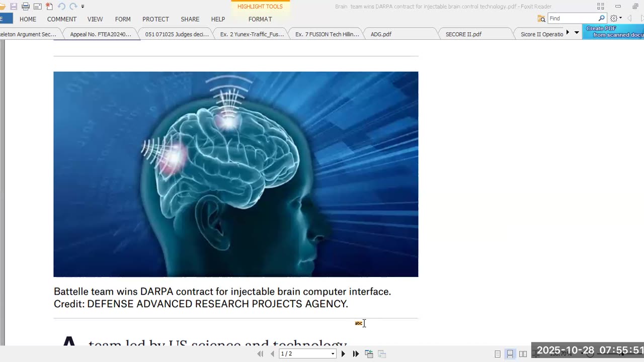Image resolution: width=644 pixels, height=362 pixels.
Task: Switch to 051 071025 Judges deci document tab
Action: [x=177, y=34]
